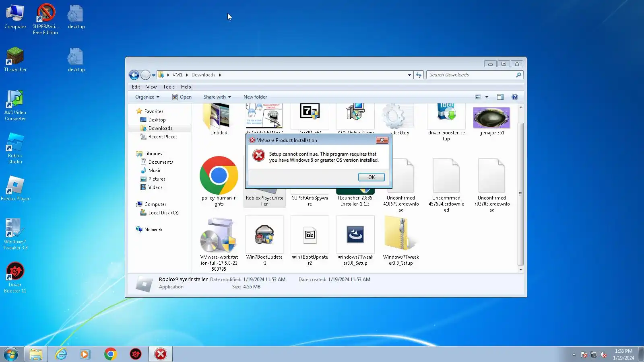Select the driver_booster_setup file
644x362 pixels.
point(446,122)
